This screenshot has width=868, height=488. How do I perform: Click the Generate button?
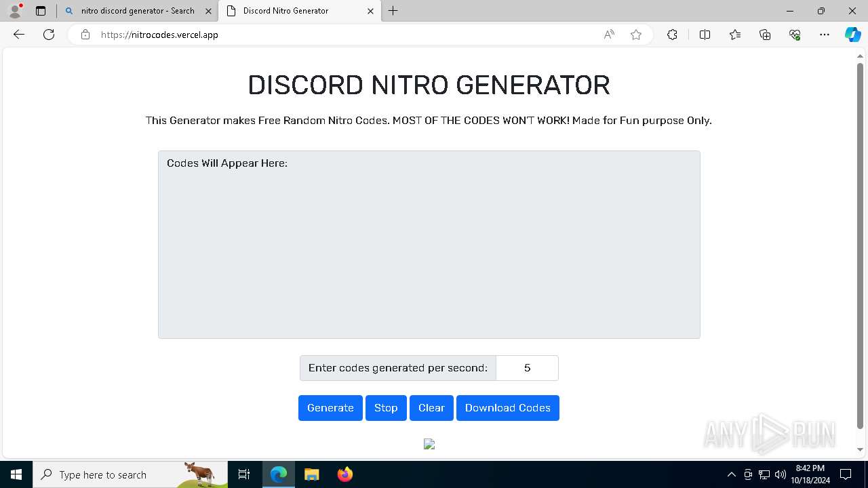(x=330, y=408)
